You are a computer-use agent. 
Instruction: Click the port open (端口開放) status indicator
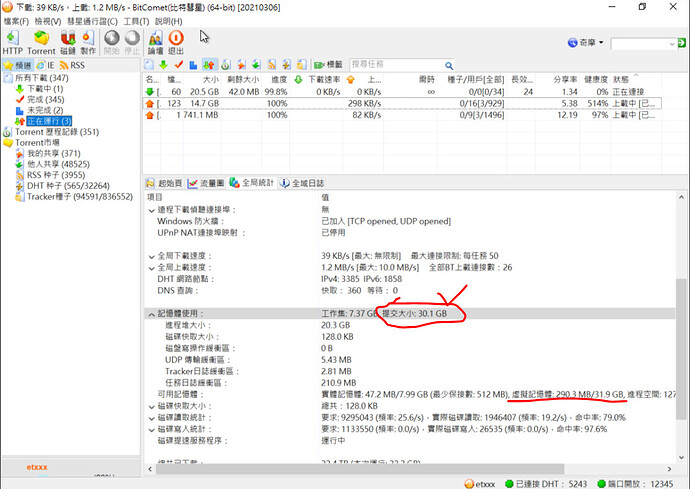pos(635,484)
